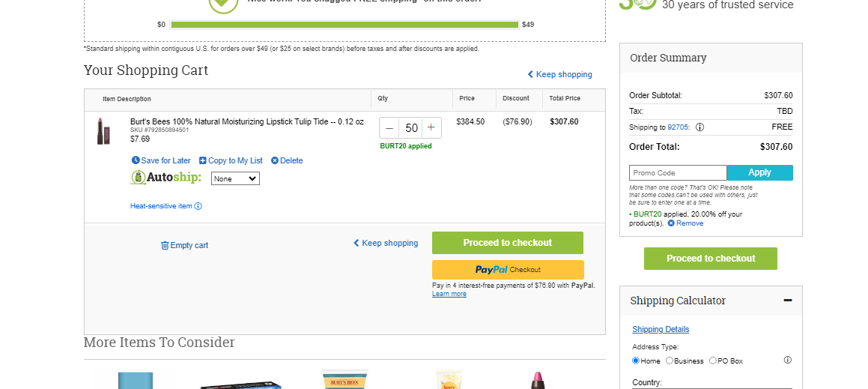This screenshot has width=868, height=389.
Task: Increase lipstick quantity with plus button
Action: pyautogui.click(x=431, y=128)
